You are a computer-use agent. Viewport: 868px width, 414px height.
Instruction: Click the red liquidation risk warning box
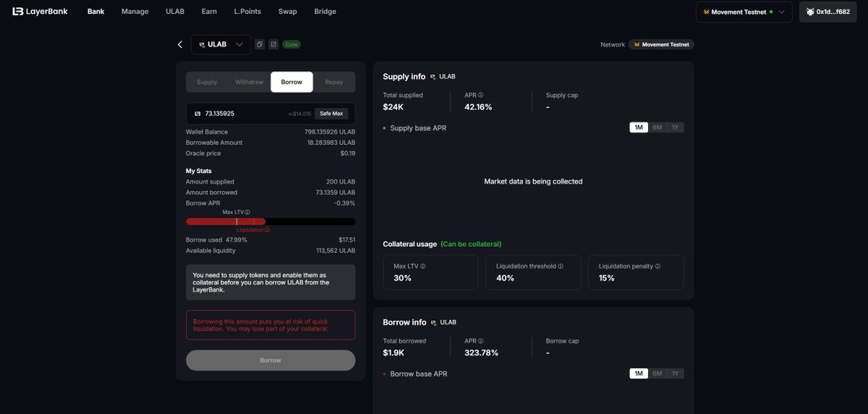271,325
